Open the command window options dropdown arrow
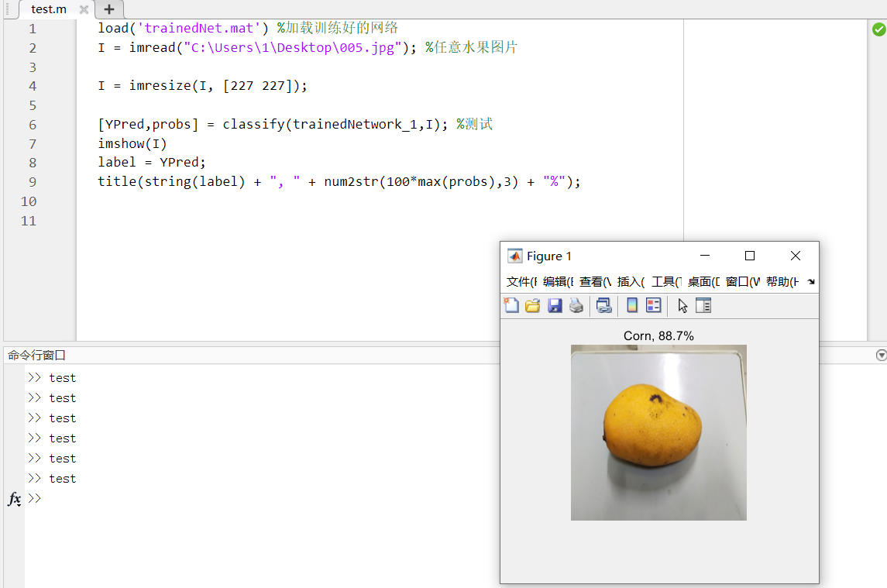Viewport: 887px width, 588px height. pyautogui.click(x=881, y=354)
